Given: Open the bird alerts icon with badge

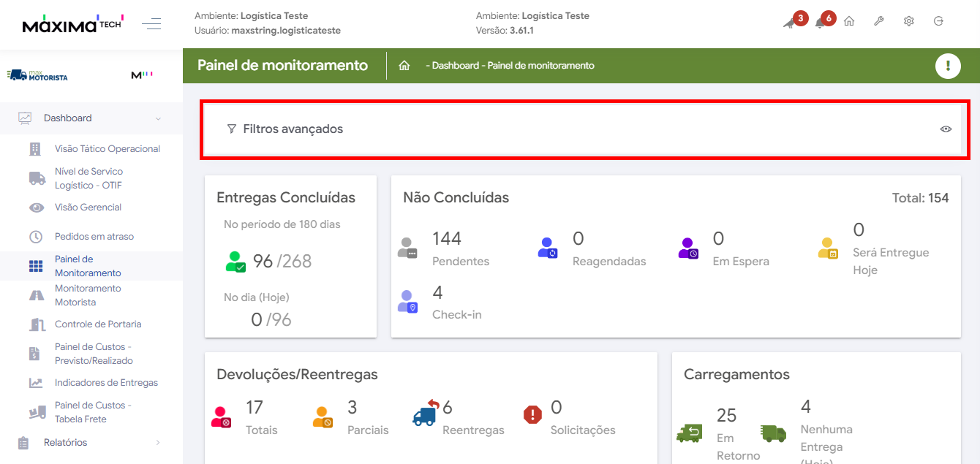Looking at the screenshot, I should point(790,23).
